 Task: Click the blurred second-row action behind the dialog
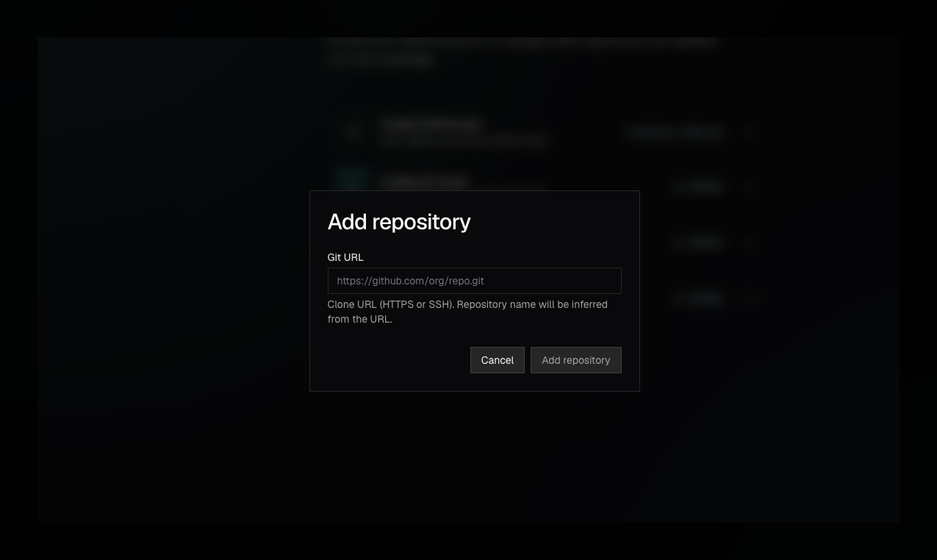698,187
